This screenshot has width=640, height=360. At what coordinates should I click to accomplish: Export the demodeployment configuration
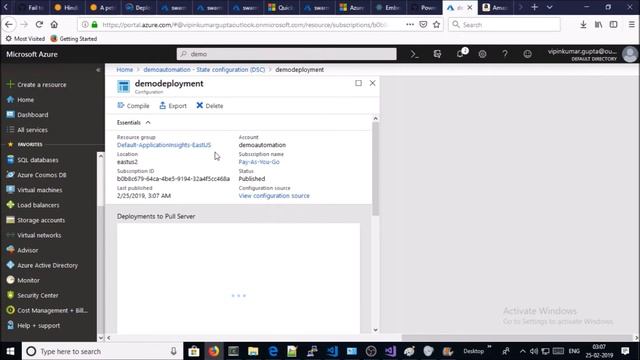click(x=173, y=106)
